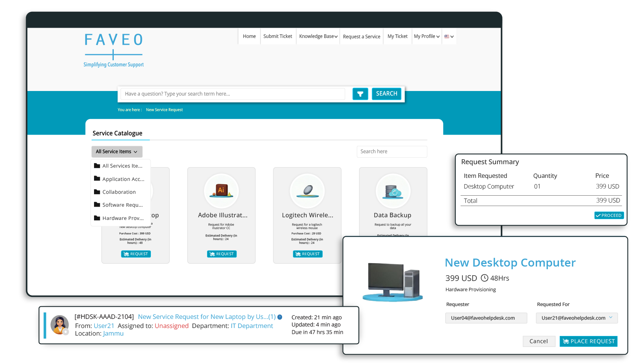Expand the All Service Items dropdown
The image size is (637, 364).
[117, 152]
